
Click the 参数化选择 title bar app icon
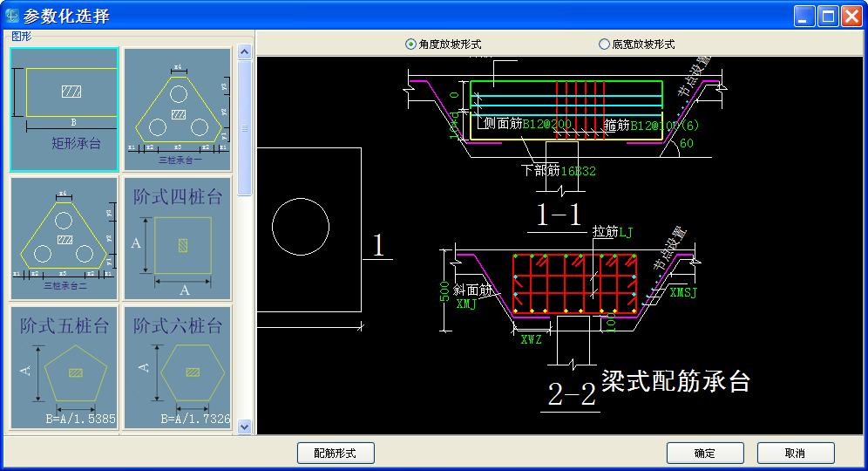point(11,16)
